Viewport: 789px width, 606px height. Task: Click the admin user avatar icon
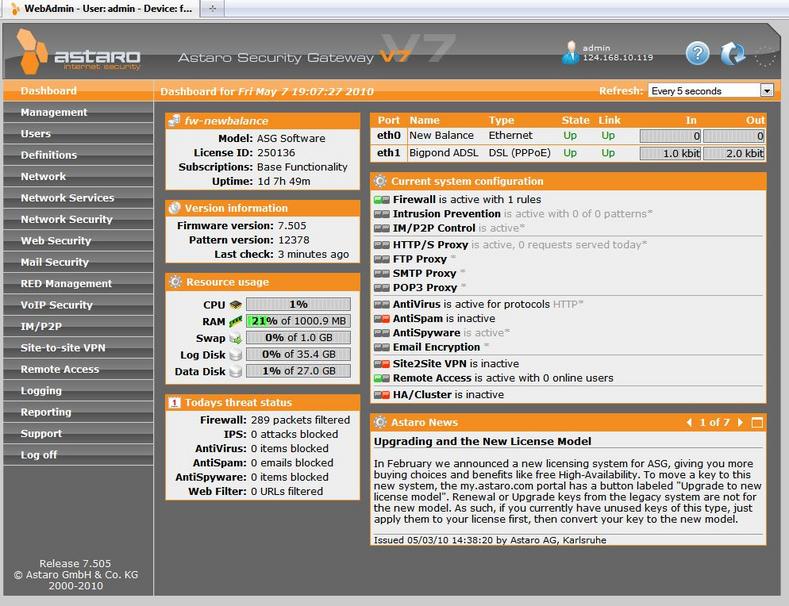571,52
